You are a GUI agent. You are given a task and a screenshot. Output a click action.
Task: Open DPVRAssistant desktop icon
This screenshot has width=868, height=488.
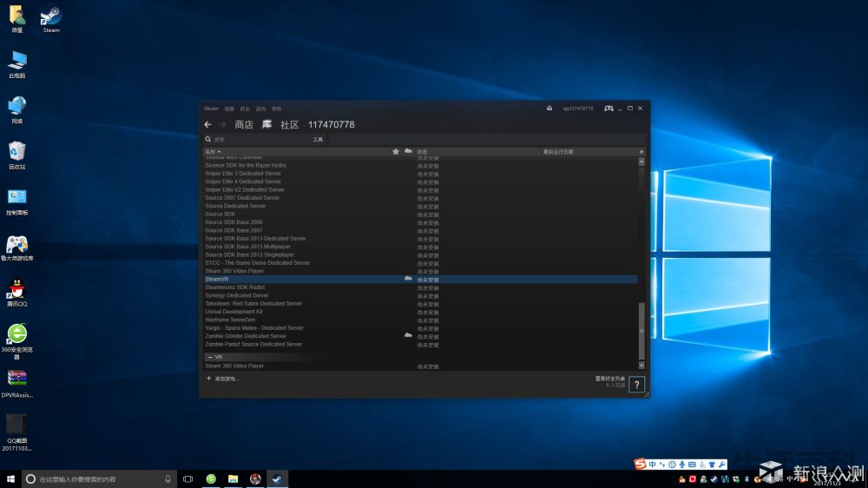(17, 384)
